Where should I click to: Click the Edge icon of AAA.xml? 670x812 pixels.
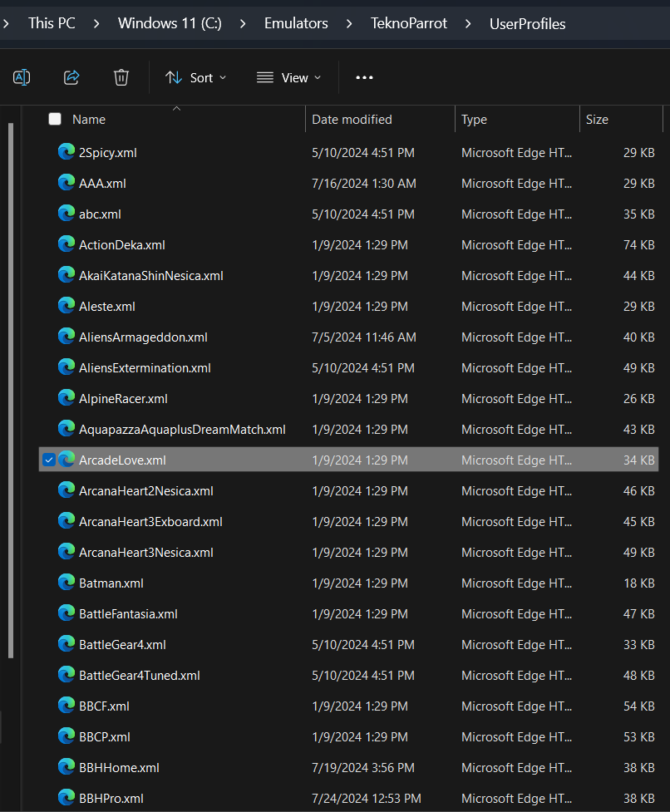67,182
